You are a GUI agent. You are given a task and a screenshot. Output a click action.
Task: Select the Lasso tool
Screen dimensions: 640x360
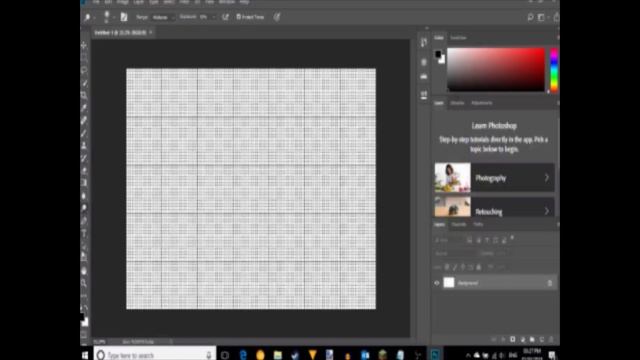point(84,70)
